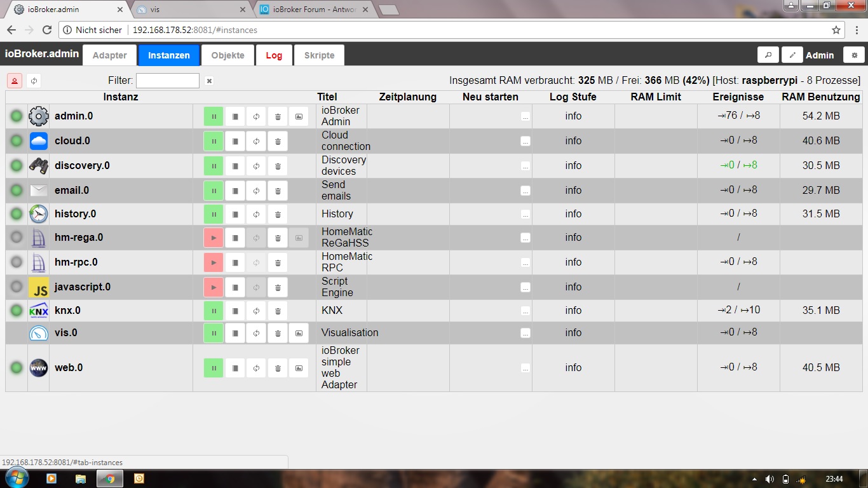Image resolution: width=868 pixels, height=488 pixels.
Task: Pause the cloud.0 instance
Action: coord(214,141)
